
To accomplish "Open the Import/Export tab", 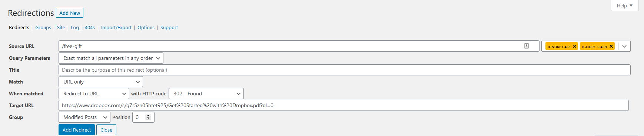I will [116, 28].
